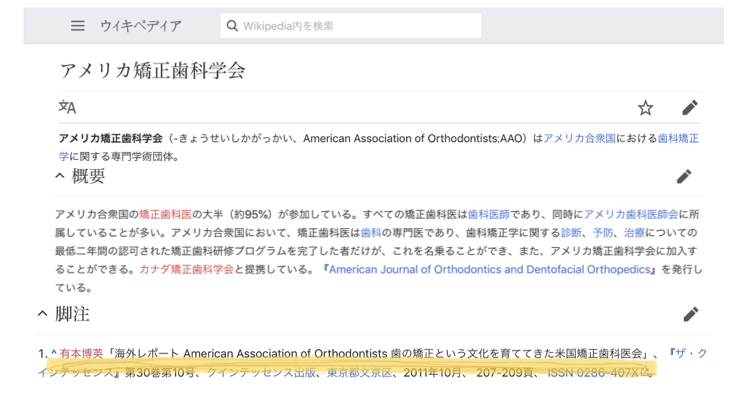738x400 pixels.
Task: Open the 歯科 link in overview
Action: coord(371,233)
